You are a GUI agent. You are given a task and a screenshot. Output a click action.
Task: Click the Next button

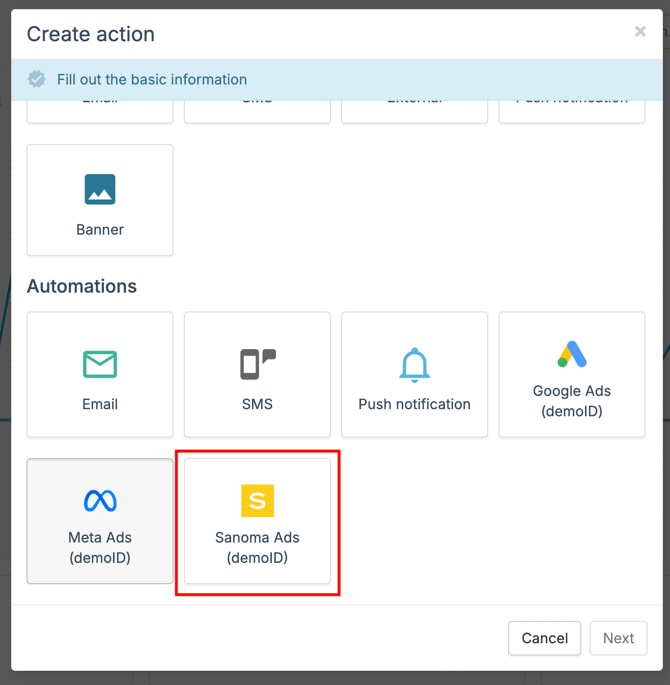618,638
